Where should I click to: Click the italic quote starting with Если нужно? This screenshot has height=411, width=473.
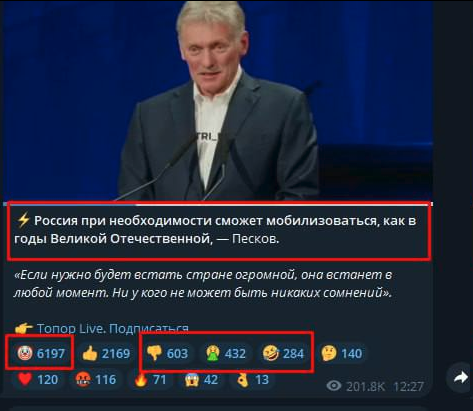pos(203,284)
